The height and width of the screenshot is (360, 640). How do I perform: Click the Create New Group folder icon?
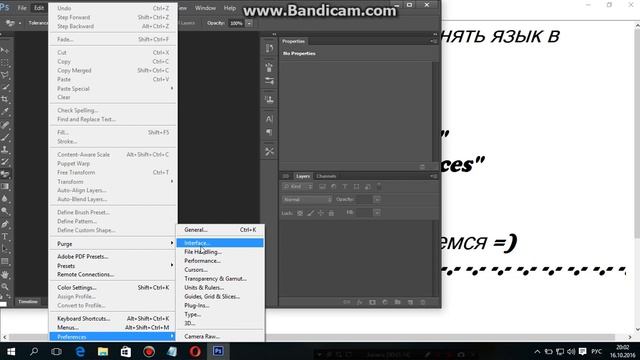tap(398, 302)
